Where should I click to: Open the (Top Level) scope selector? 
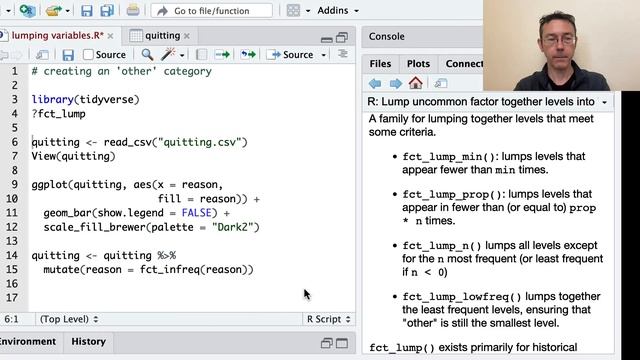[69, 319]
